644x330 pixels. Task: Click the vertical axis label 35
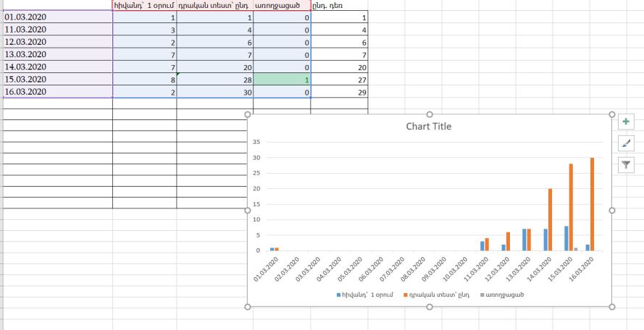click(x=258, y=142)
